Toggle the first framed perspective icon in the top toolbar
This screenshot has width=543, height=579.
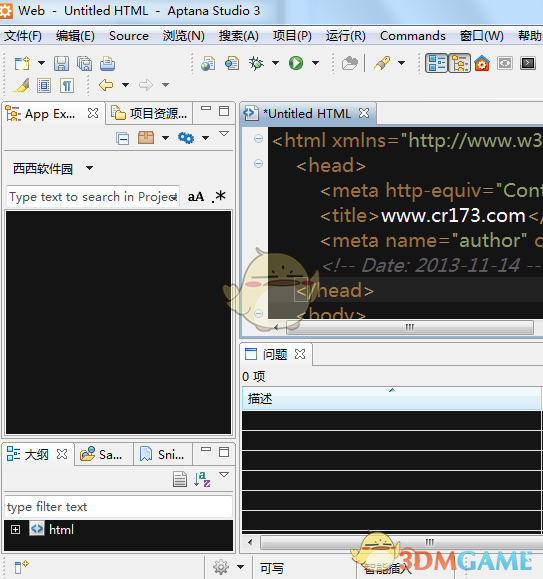[436, 63]
